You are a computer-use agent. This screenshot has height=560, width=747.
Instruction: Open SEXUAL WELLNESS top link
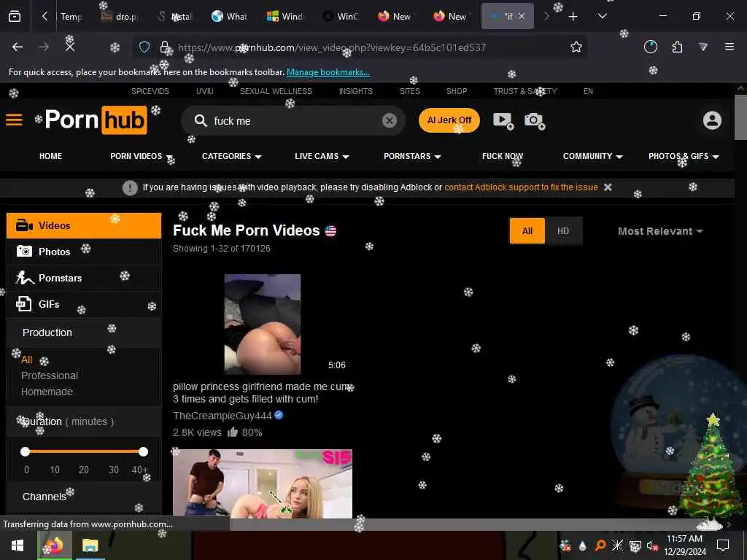[276, 91]
